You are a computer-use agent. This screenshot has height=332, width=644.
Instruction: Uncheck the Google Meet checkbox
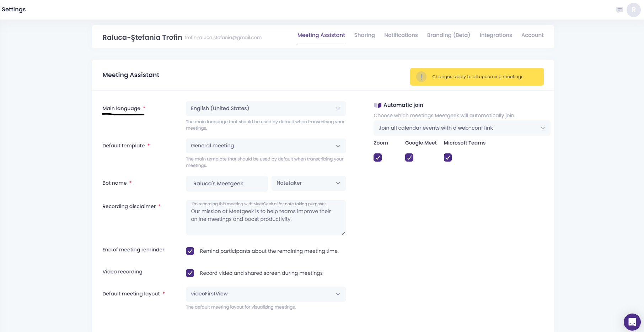[x=409, y=158]
